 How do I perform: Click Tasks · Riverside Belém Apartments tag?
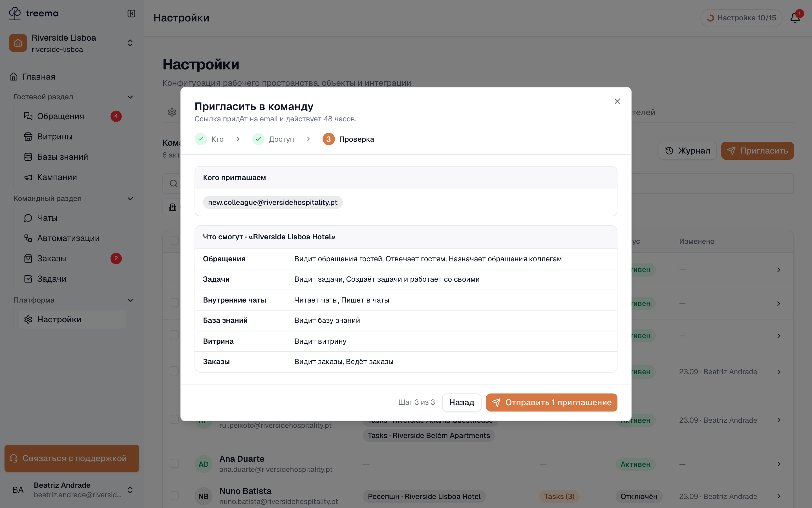pyautogui.click(x=429, y=435)
